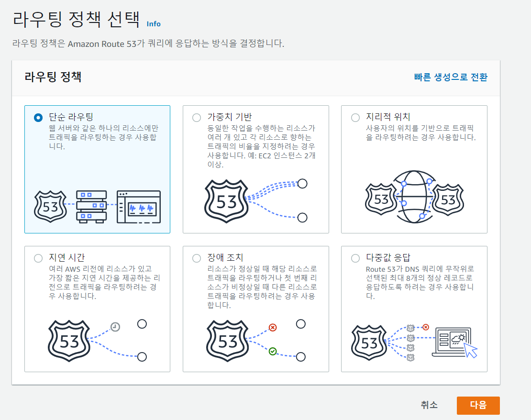Select the 다중값 응답 radio button
This screenshot has height=420, width=531.
pyautogui.click(x=355, y=258)
